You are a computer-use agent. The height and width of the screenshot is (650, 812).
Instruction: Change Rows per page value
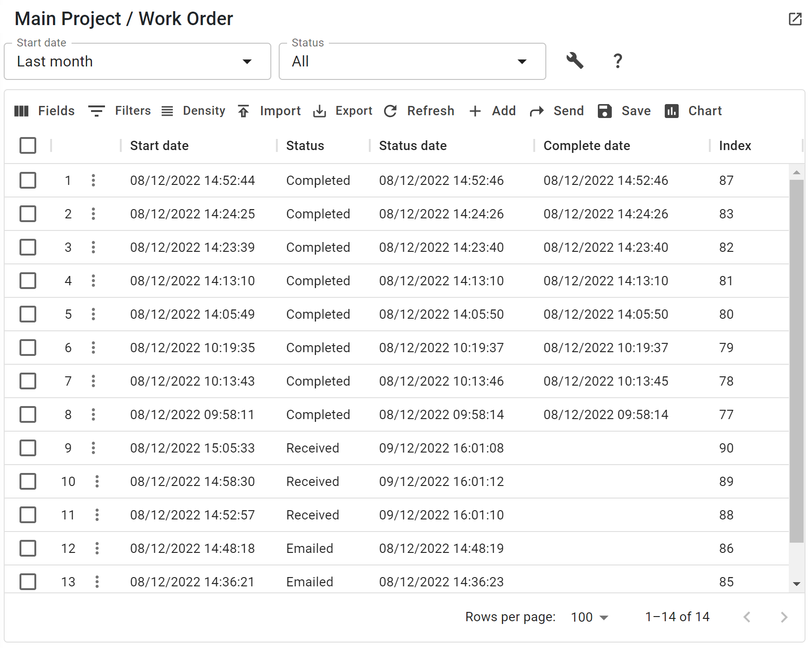588,617
